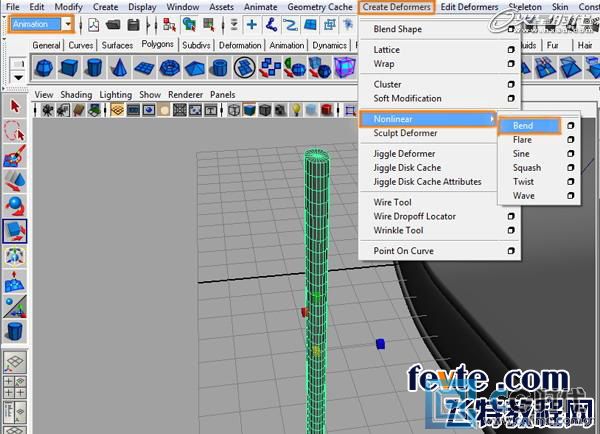
Task: Create a polygon sphere from shelf
Action: (43, 67)
